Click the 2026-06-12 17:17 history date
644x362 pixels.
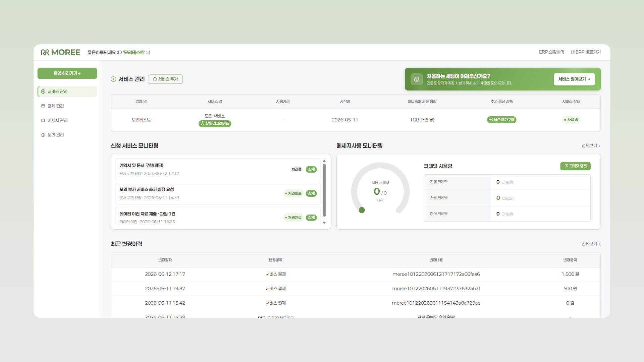click(165, 274)
